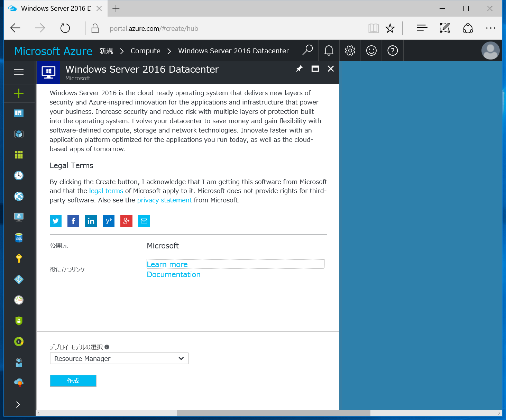Open the Edge Hub icon

(x=422, y=28)
